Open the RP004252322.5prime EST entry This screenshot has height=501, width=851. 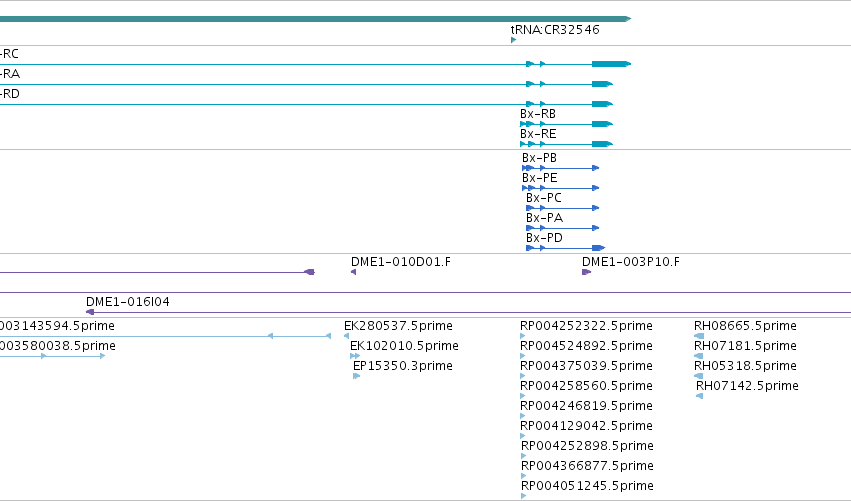[x=586, y=326]
